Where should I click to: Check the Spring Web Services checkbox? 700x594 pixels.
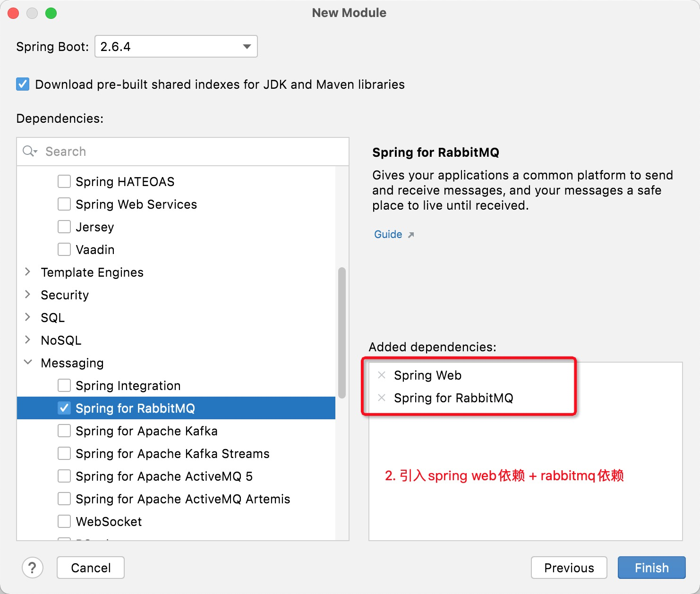(x=64, y=204)
